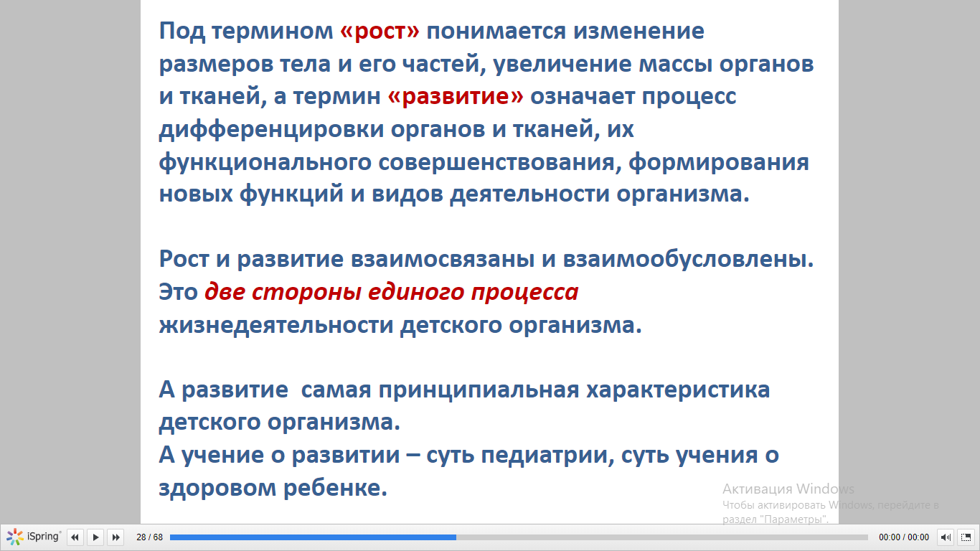
Task: Select the red word «рост»
Action: [x=380, y=32]
